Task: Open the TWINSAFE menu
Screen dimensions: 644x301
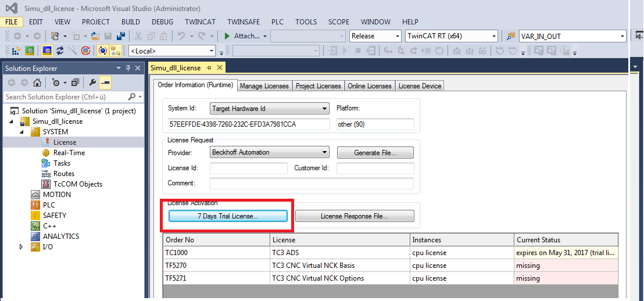Action: click(x=244, y=21)
